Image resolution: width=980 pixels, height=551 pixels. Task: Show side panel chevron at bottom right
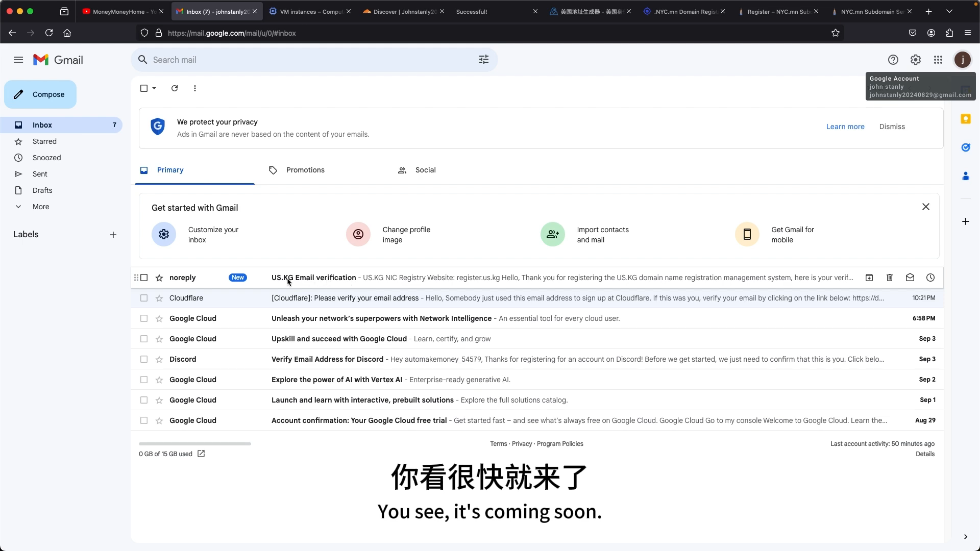[x=965, y=537]
